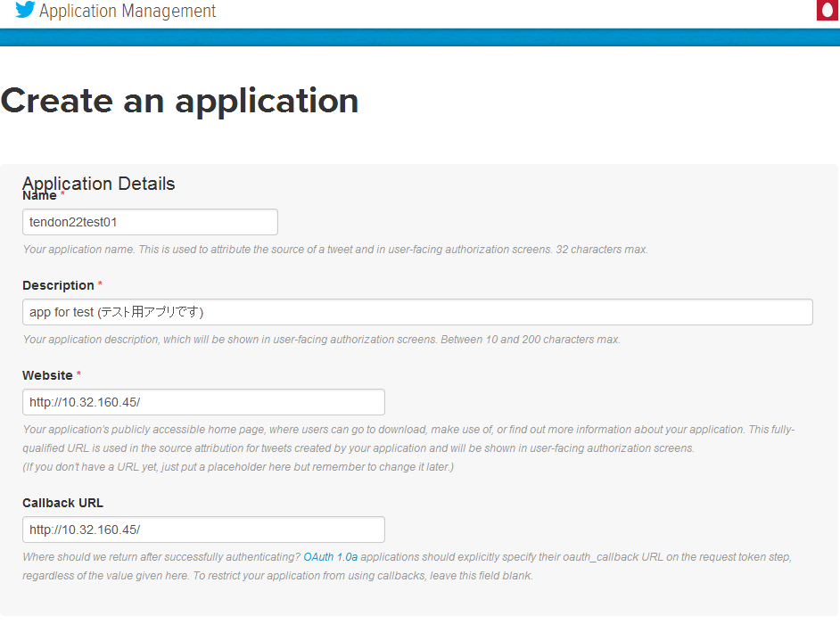Image resolution: width=840 pixels, height=624 pixels.
Task: Select the Create an application heading
Action: pyautogui.click(x=179, y=101)
